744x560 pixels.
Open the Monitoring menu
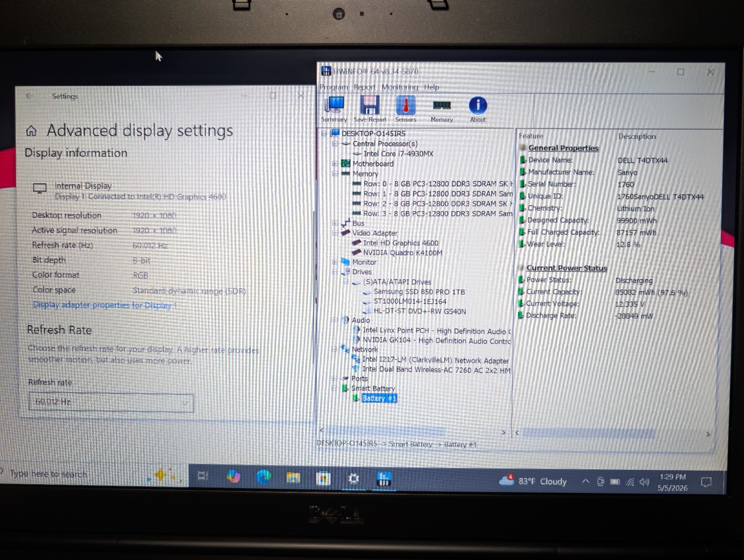[x=399, y=87]
